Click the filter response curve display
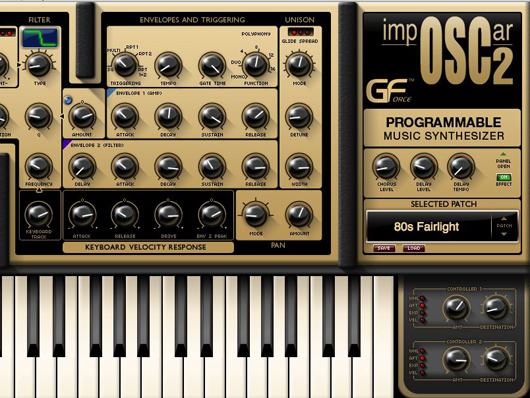The image size is (530, 398). coord(40,38)
